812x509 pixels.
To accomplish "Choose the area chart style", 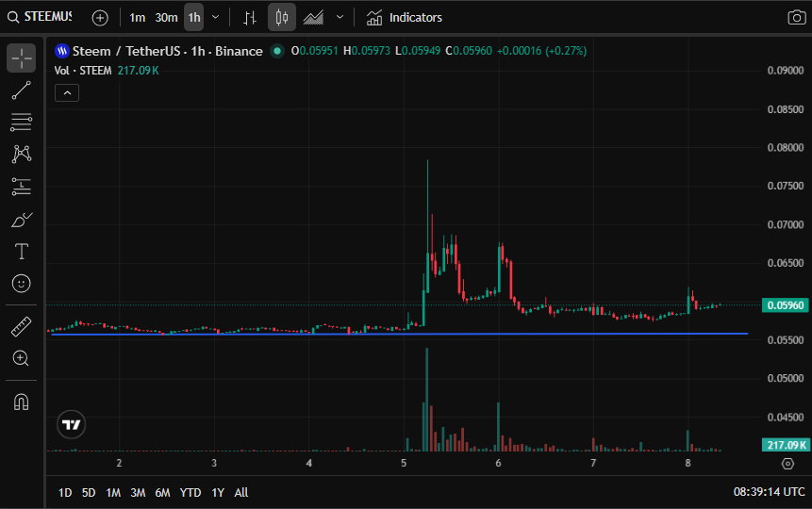I will click(313, 18).
